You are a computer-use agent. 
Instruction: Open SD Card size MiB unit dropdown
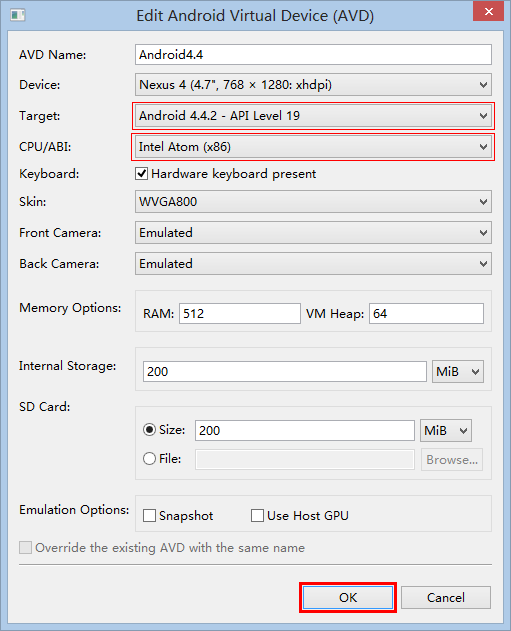[446, 431]
